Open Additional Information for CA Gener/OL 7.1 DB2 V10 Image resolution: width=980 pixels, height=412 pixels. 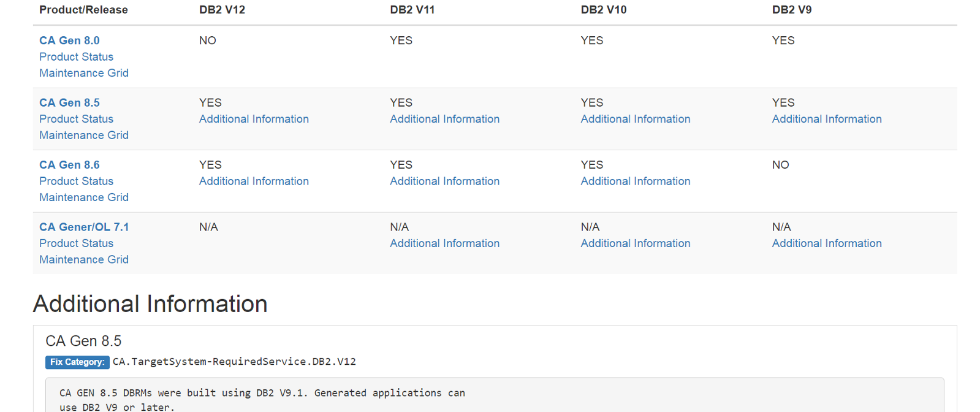coord(636,243)
